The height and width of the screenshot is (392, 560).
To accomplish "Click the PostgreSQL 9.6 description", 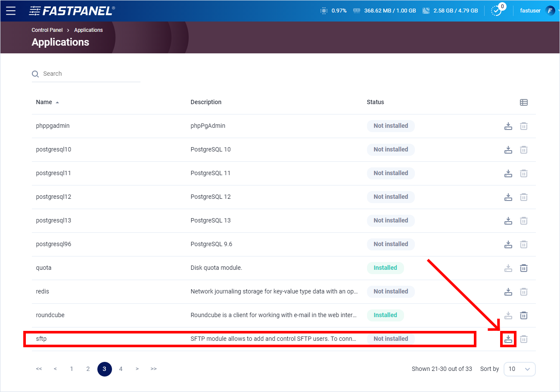I will [211, 244].
